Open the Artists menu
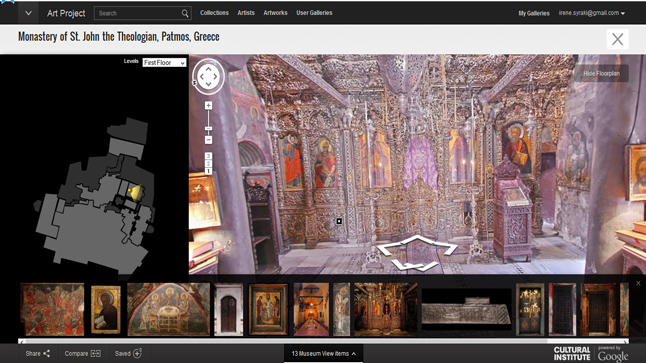 click(x=246, y=13)
